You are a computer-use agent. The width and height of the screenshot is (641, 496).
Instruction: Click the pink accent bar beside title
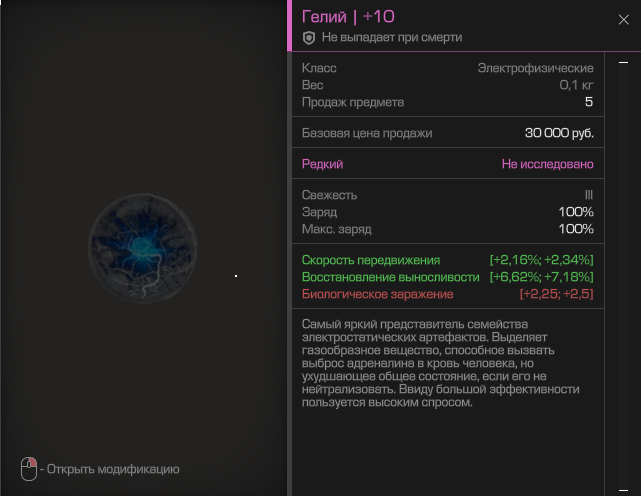coord(290,25)
